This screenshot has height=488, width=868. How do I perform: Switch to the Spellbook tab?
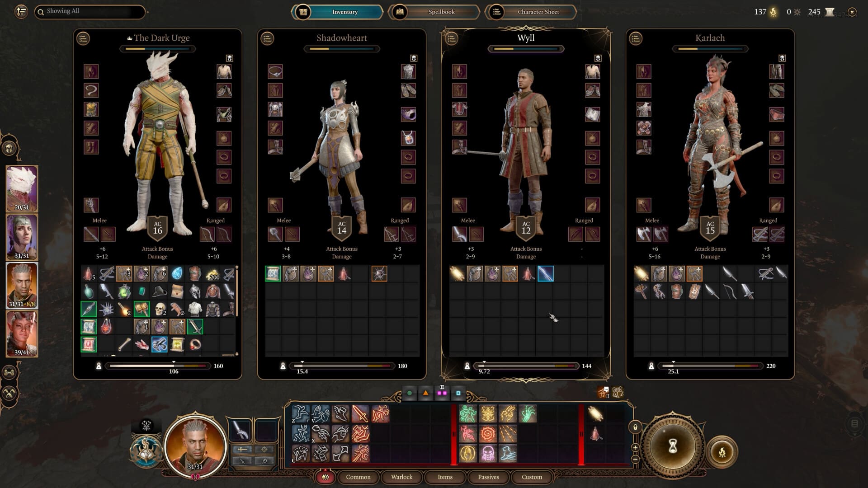[x=441, y=12]
